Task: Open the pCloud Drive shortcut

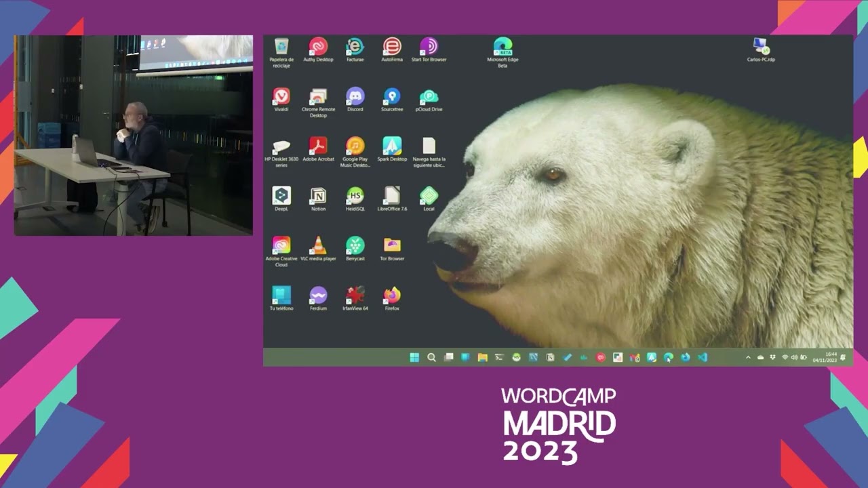Action: coord(429,100)
